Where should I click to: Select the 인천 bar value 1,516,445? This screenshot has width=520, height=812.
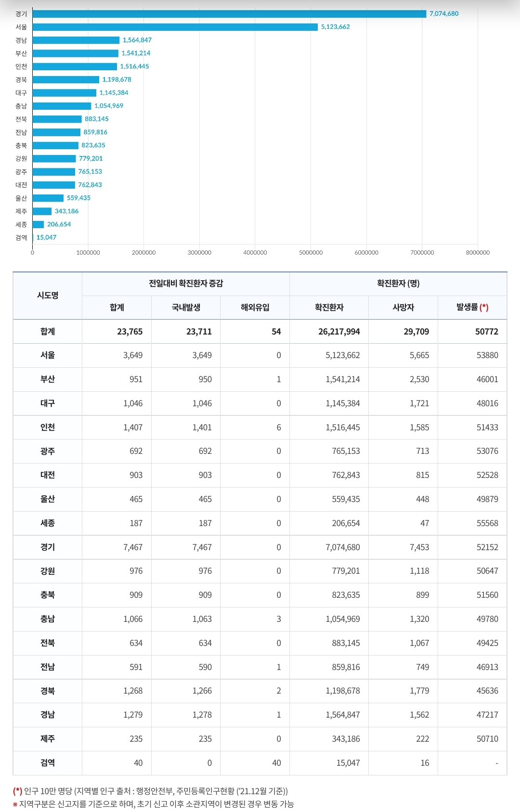(134, 66)
